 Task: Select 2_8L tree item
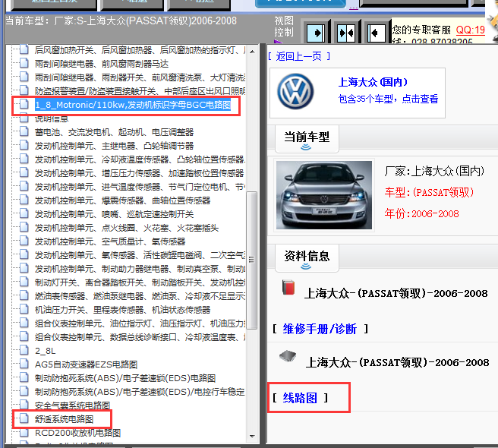[45, 351]
